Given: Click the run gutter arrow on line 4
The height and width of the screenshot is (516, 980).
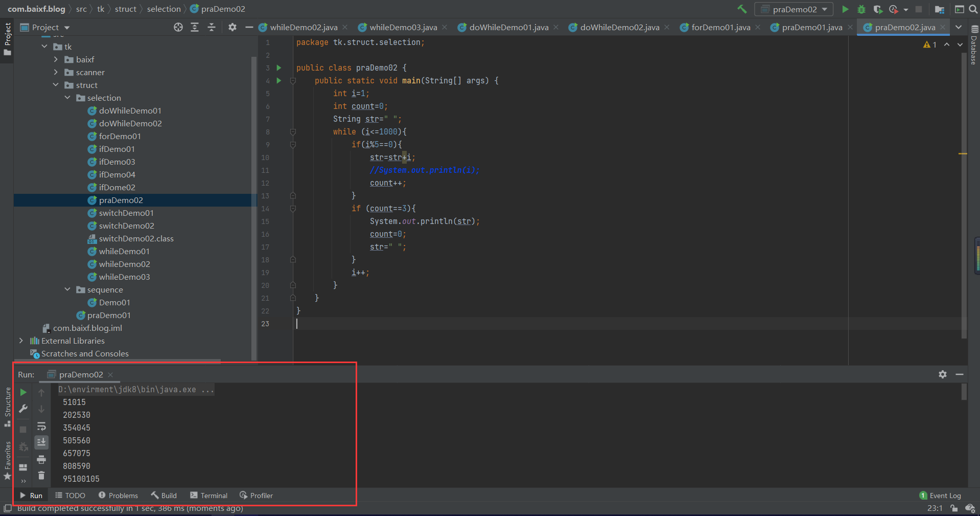Looking at the screenshot, I should (x=279, y=80).
